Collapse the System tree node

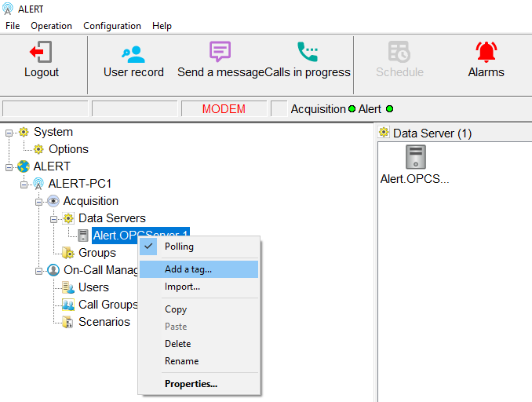pos(9,132)
